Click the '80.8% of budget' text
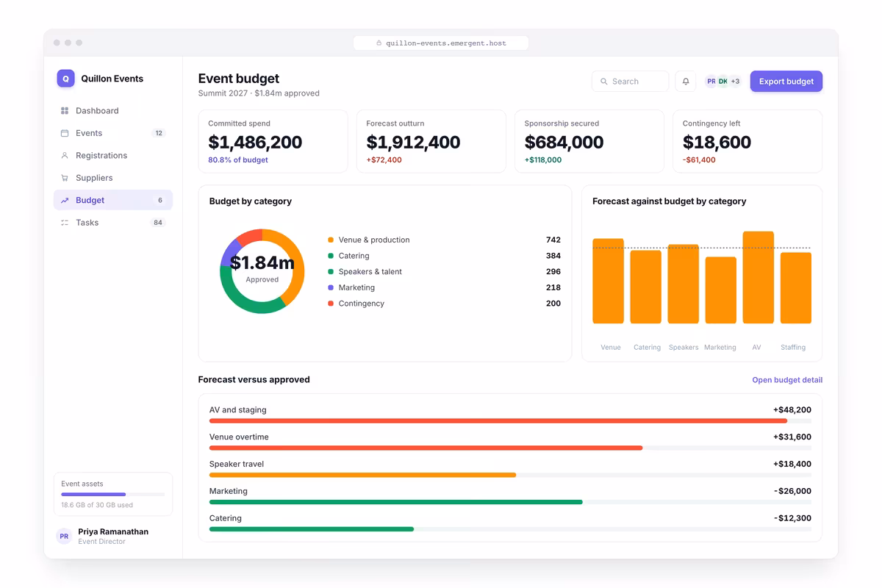 point(238,160)
